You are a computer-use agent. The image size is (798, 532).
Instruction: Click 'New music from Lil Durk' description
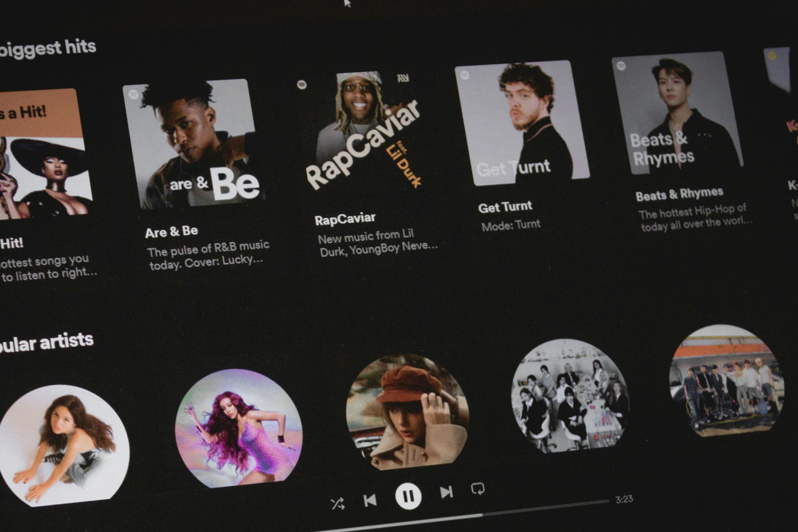[x=377, y=243]
